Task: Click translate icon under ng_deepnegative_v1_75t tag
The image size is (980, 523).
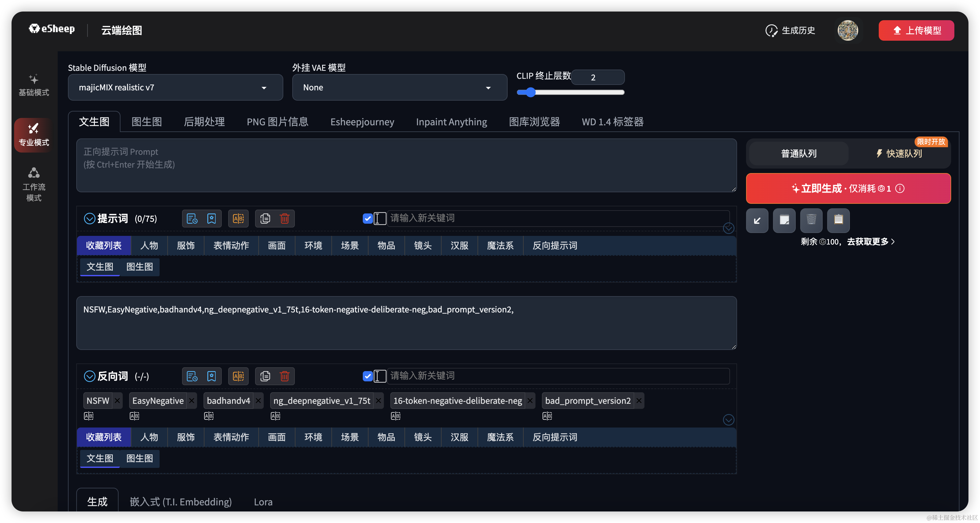Action: 275,416
